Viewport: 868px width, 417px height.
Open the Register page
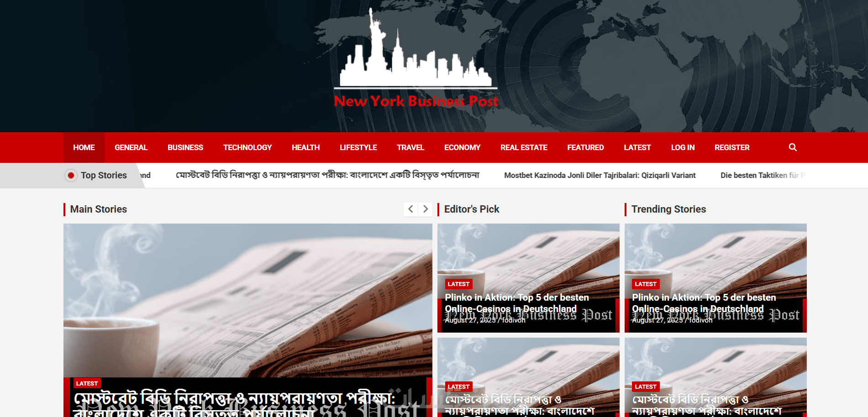(732, 147)
